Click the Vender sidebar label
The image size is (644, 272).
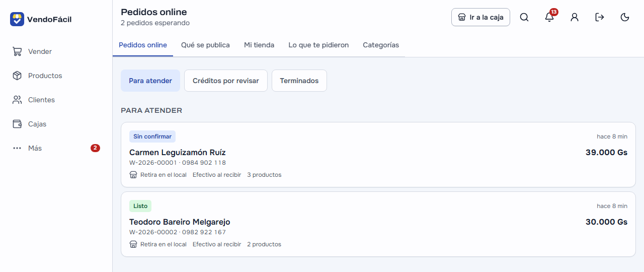[x=40, y=51]
